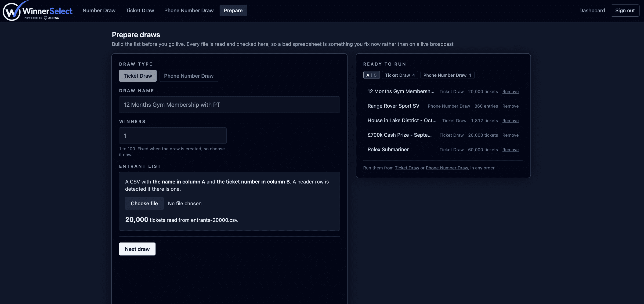Select the 'Rolex Submariner' row name

(x=388, y=149)
